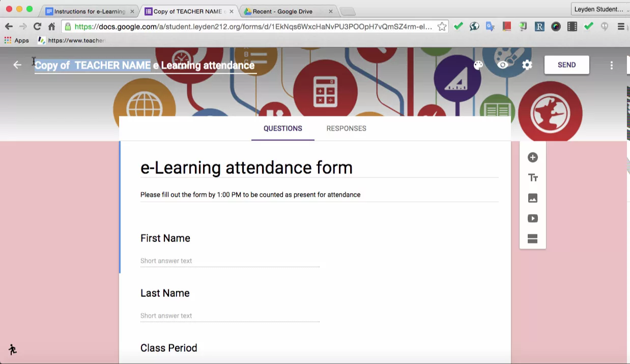Viewport: 630px width, 364px height.
Task: Open the globe speech-bubble extension
Action: click(474, 26)
